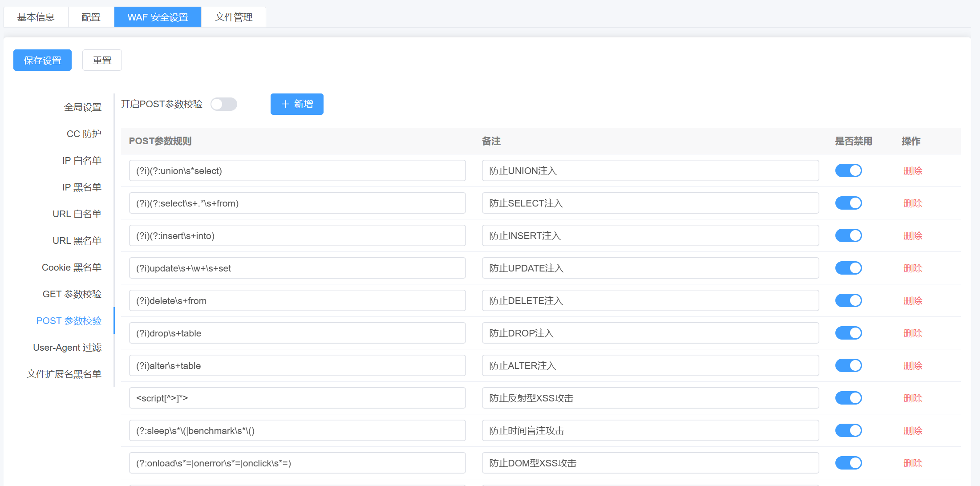Open User-Agent 过滤 settings
Image resolution: width=980 pixels, height=486 pixels.
pos(67,348)
